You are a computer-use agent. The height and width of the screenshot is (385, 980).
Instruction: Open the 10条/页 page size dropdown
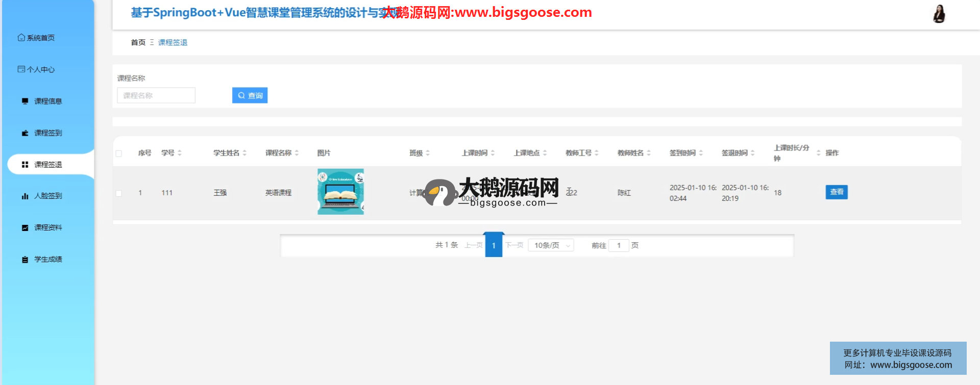click(551, 245)
